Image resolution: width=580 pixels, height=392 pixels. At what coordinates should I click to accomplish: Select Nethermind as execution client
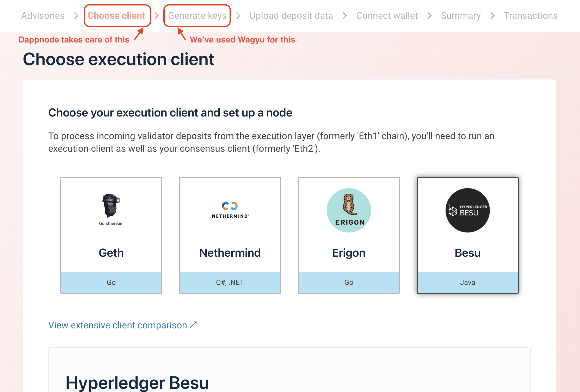(230, 252)
